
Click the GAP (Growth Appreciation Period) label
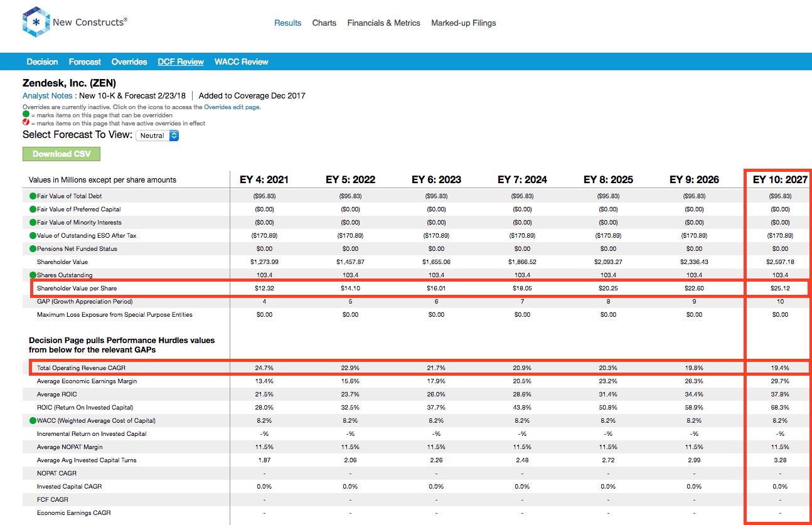[85, 302]
